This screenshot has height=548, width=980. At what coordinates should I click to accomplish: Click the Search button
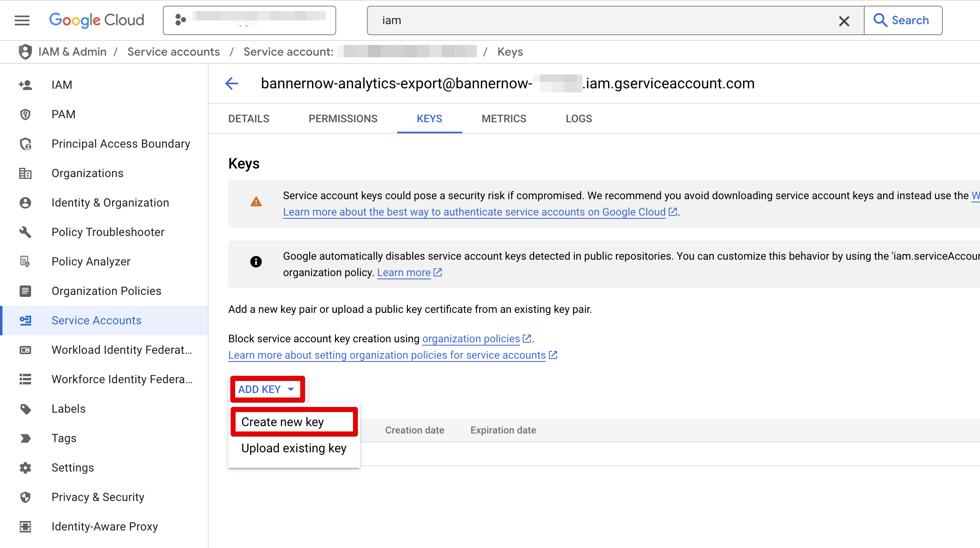[903, 20]
